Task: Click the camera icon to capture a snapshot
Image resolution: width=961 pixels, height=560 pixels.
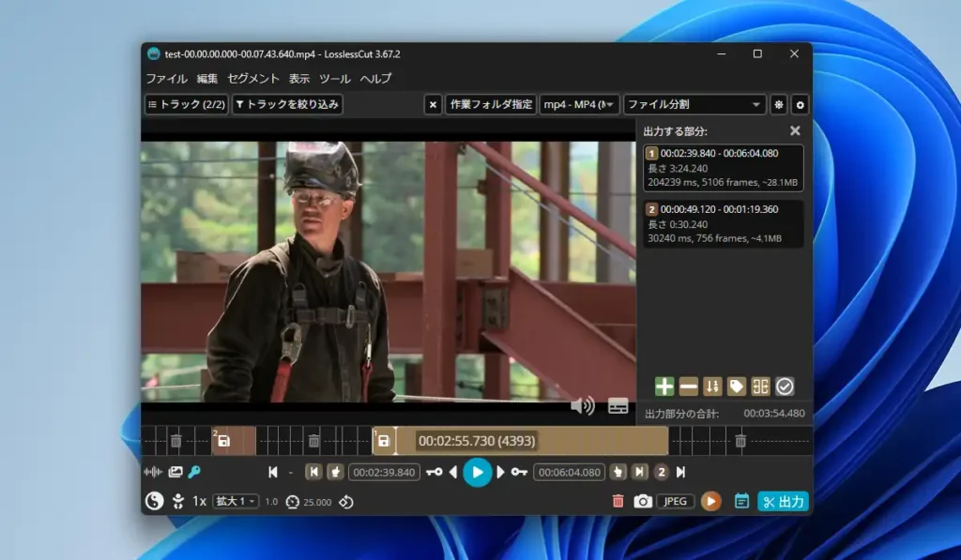Action: click(643, 501)
